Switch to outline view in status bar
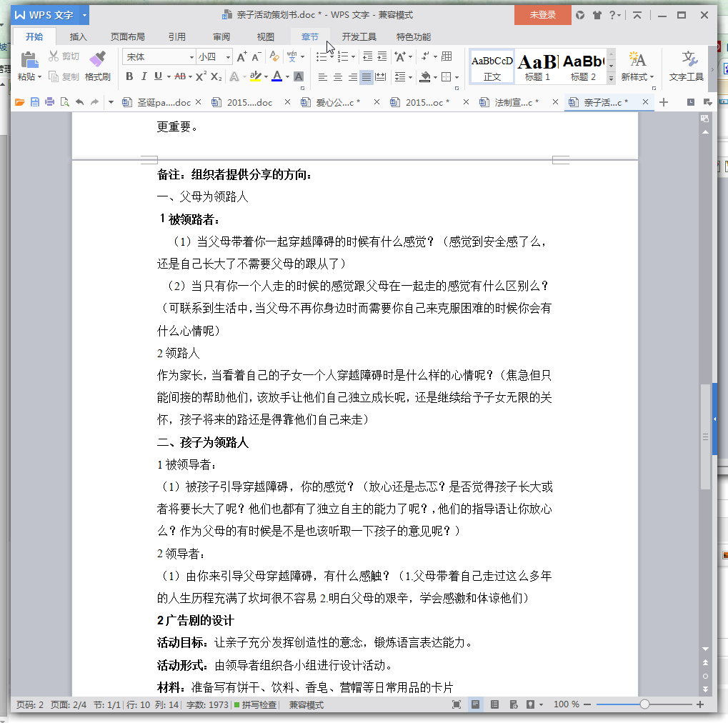Viewport: 728px width, 723px height. [494, 705]
